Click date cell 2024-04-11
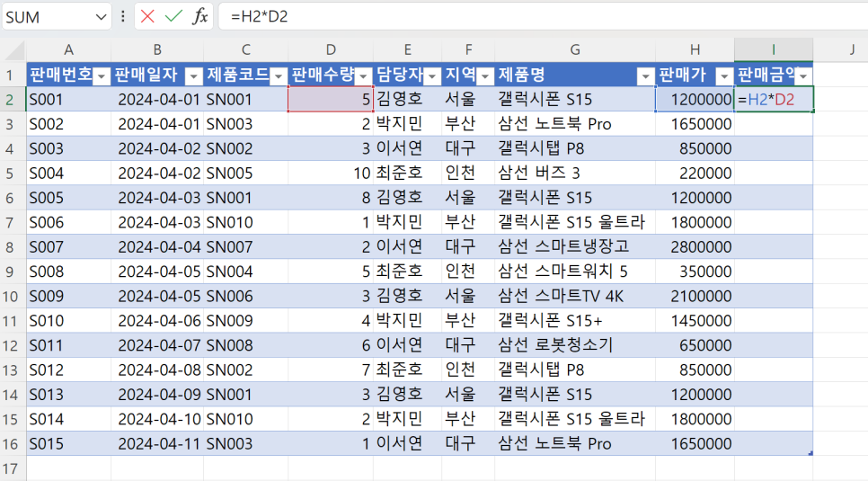The height and width of the screenshot is (481, 868). tap(157, 443)
